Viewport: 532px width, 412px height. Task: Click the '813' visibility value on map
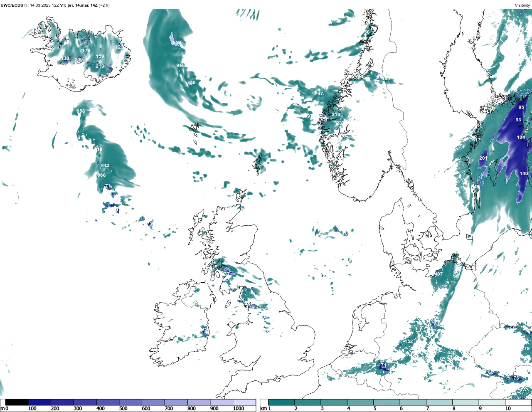[105, 165]
